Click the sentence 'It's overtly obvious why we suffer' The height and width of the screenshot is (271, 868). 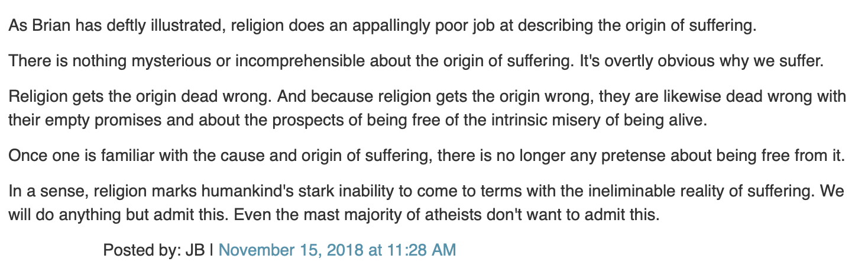697,62
